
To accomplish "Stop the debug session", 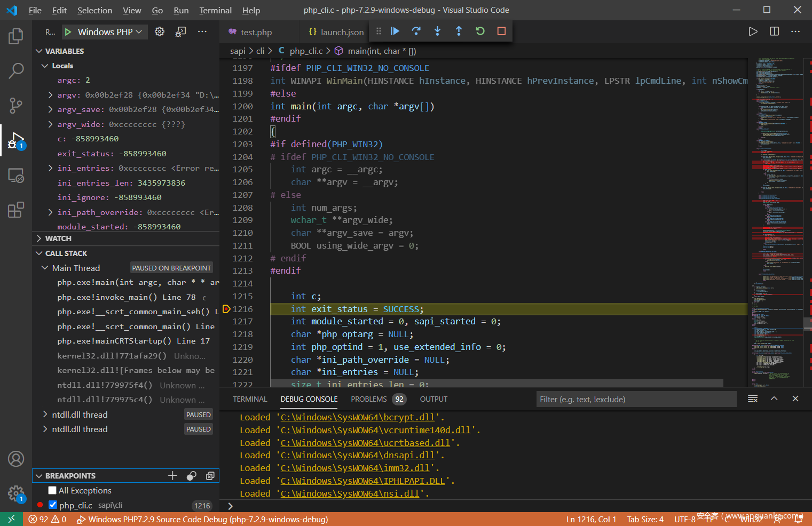I will [x=501, y=31].
